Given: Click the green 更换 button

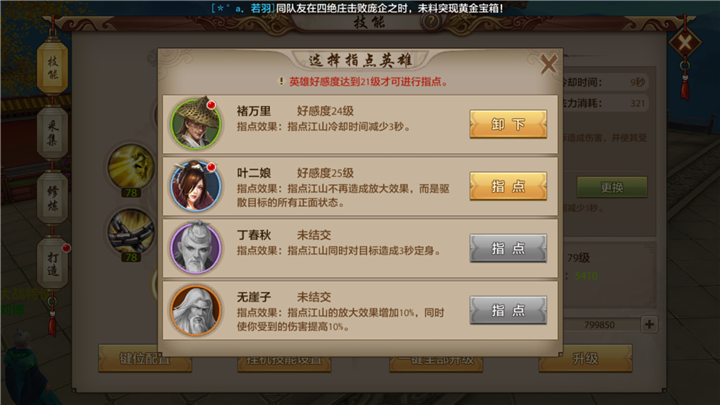Looking at the screenshot, I should (x=612, y=187).
